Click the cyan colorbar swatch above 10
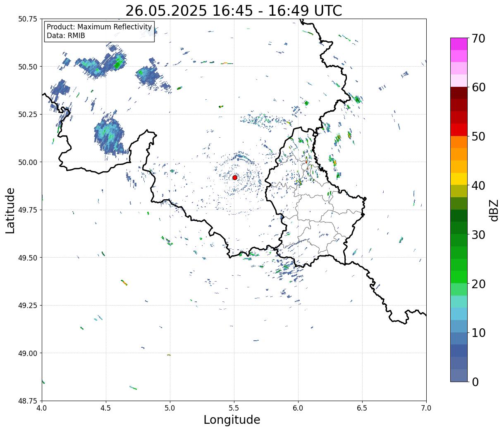504x430 pixels. tap(459, 314)
